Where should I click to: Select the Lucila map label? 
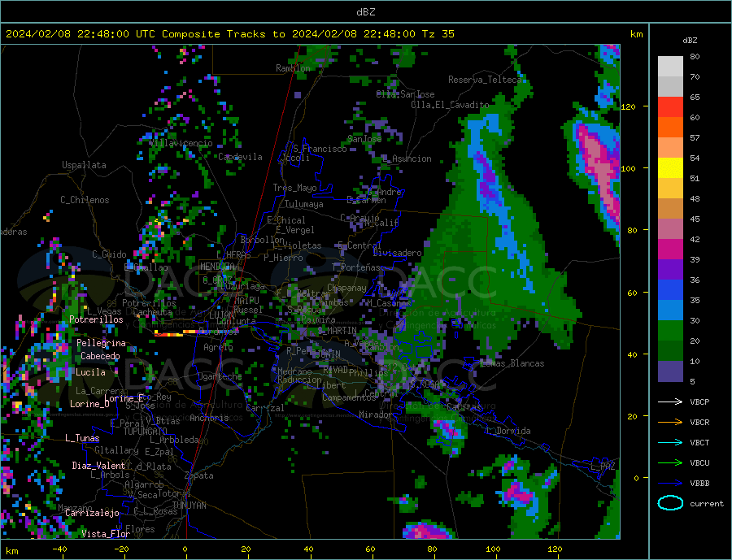click(90, 372)
